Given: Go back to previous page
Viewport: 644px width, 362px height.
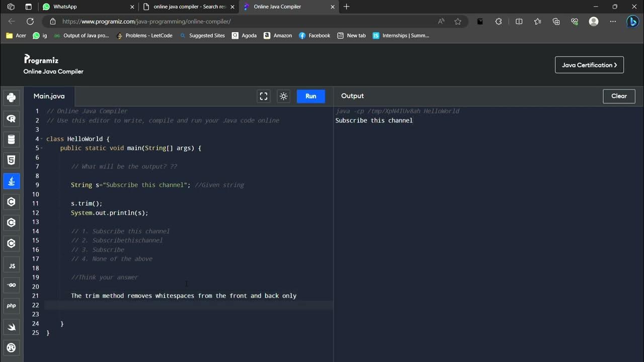Looking at the screenshot, I should tap(12, 21).
